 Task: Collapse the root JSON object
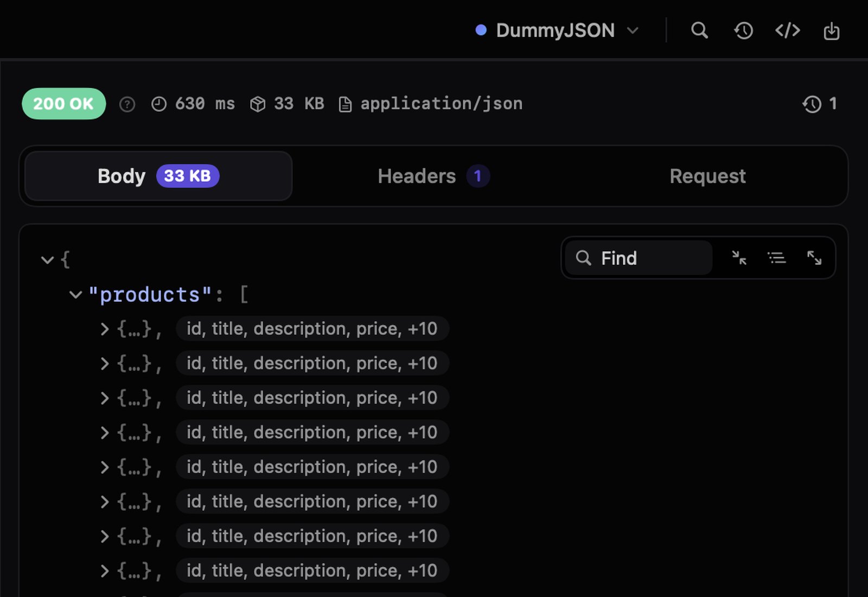[47, 260]
